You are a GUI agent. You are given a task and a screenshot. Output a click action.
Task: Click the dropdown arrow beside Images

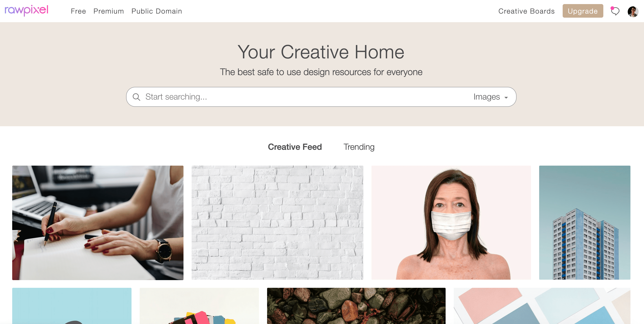tap(506, 97)
